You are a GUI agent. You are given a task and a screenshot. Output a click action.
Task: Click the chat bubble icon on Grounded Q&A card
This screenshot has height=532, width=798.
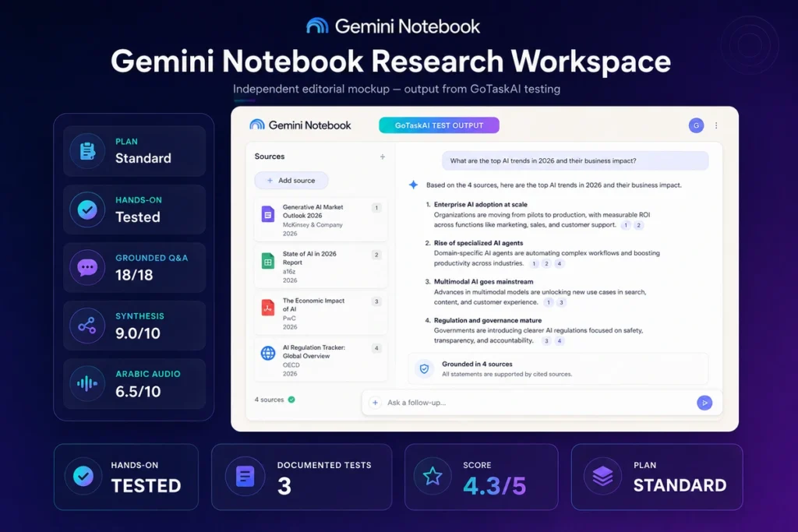[x=87, y=267]
